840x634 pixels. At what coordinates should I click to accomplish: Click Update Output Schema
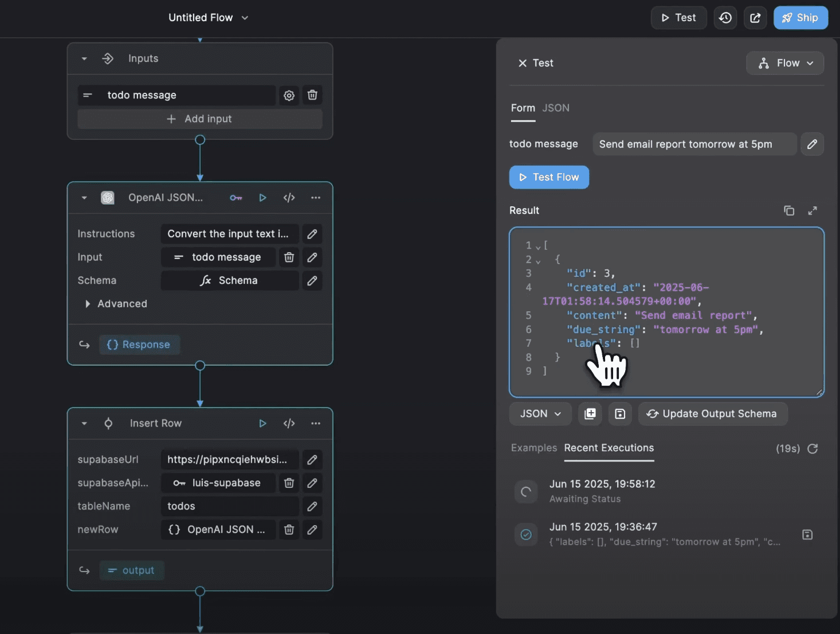click(x=713, y=414)
